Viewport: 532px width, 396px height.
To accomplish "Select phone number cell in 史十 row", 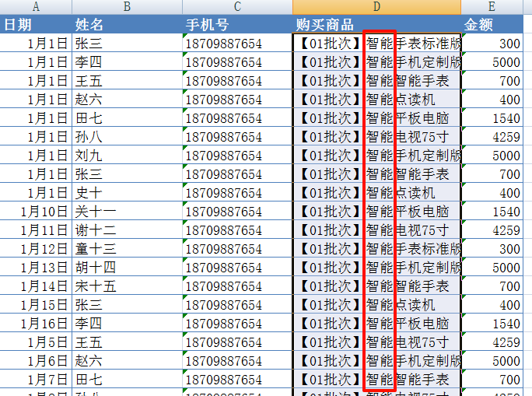I will 237,192.
